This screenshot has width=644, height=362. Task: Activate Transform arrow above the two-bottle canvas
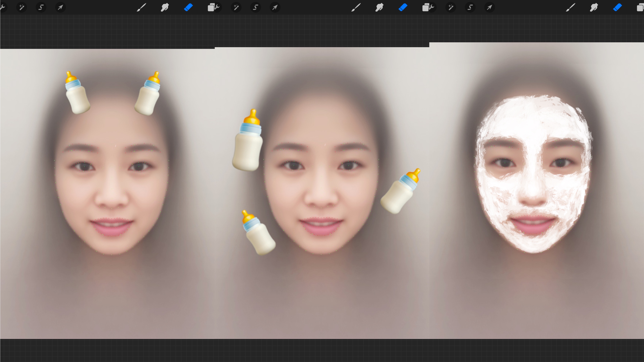pyautogui.click(x=60, y=8)
